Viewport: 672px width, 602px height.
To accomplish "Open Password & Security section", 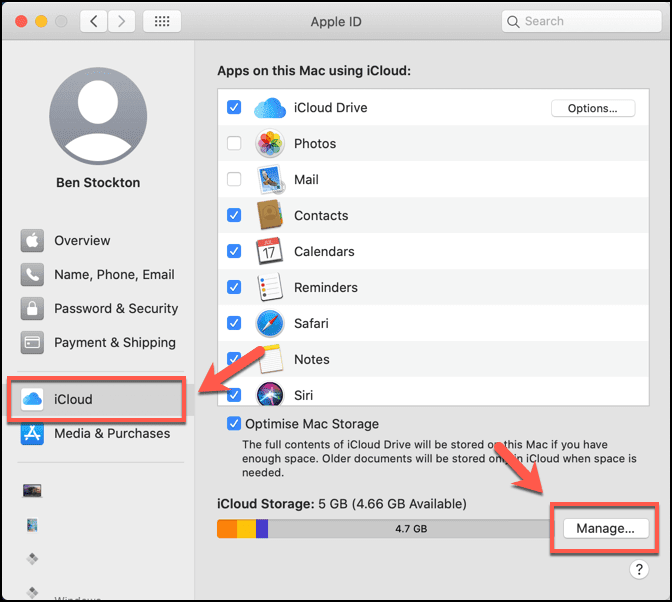I will 115,309.
